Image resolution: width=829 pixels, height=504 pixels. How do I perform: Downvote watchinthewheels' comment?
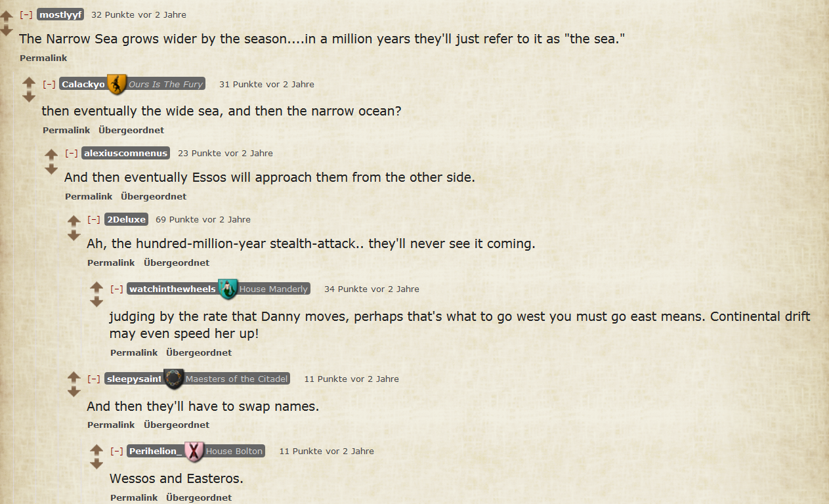96,301
